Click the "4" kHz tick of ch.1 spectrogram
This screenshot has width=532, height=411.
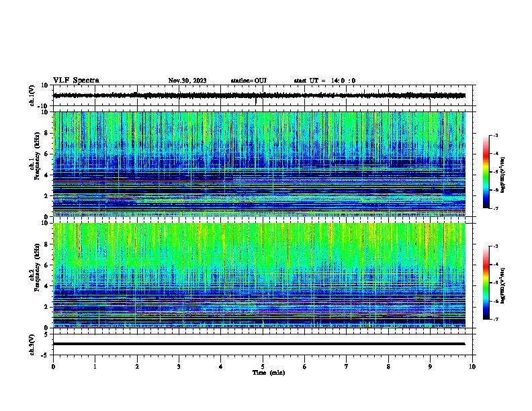point(47,175)
